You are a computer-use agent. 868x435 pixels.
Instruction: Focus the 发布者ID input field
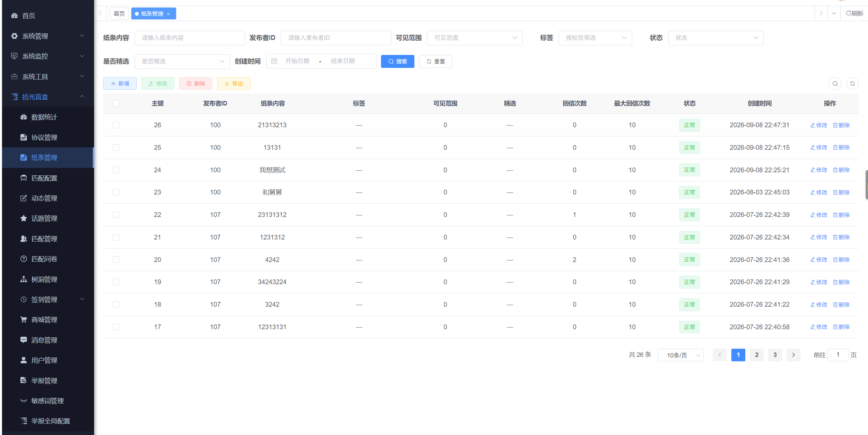(336, 38)
